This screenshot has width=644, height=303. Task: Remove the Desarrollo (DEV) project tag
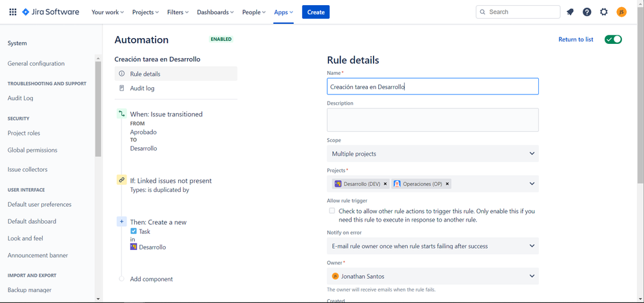coord(385,184)
